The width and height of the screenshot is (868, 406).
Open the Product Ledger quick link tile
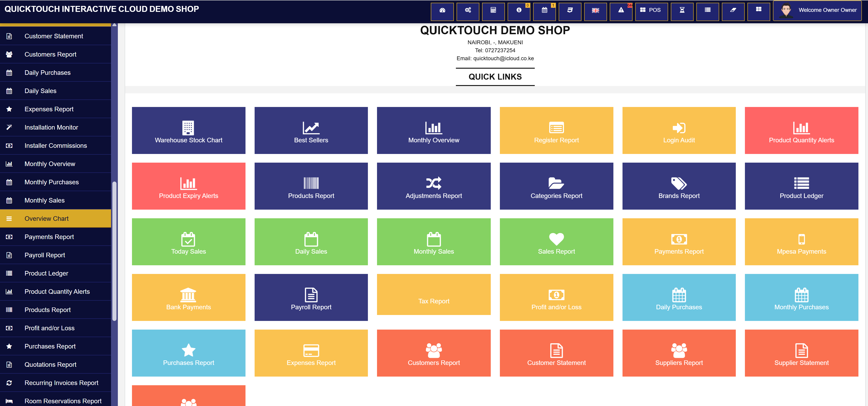click(801, 186)
